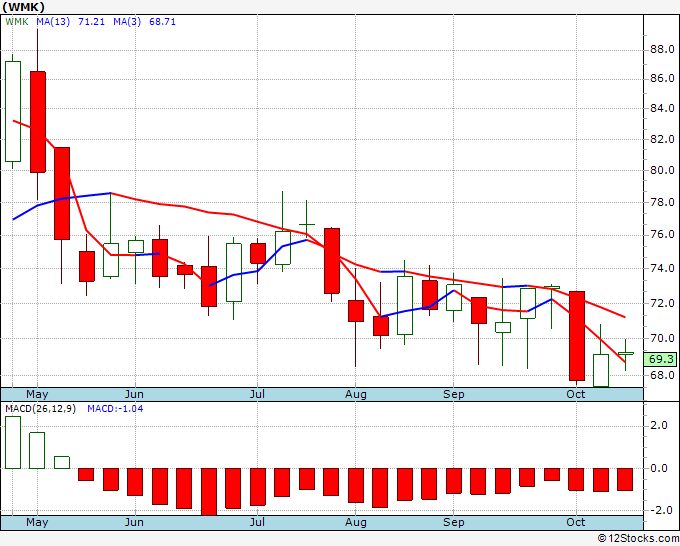Image resolution: width=680 pixels, height=546 pixels.
Task: Click the first green MACD bar
Action: 13,442
